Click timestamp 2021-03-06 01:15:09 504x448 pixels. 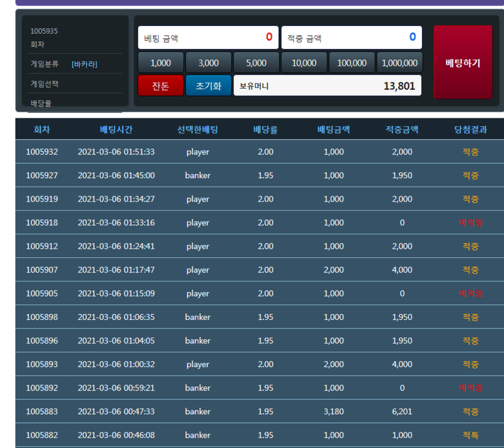click(x=116, y=293)
